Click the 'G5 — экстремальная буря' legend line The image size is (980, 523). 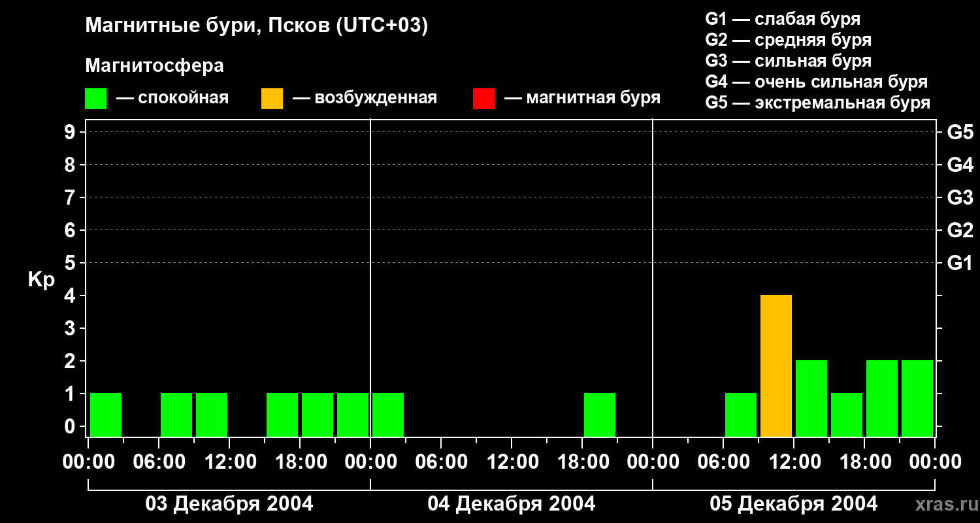818,103
